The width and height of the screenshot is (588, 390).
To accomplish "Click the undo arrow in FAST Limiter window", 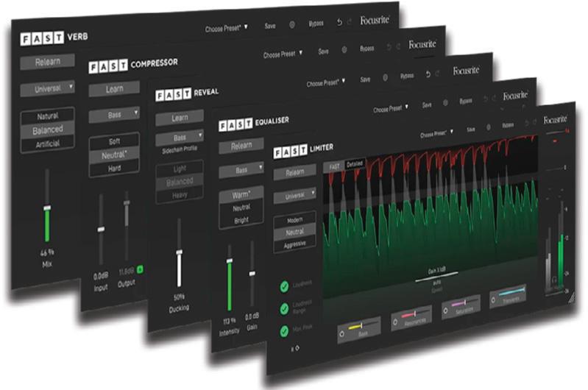I will coord(527,123).
